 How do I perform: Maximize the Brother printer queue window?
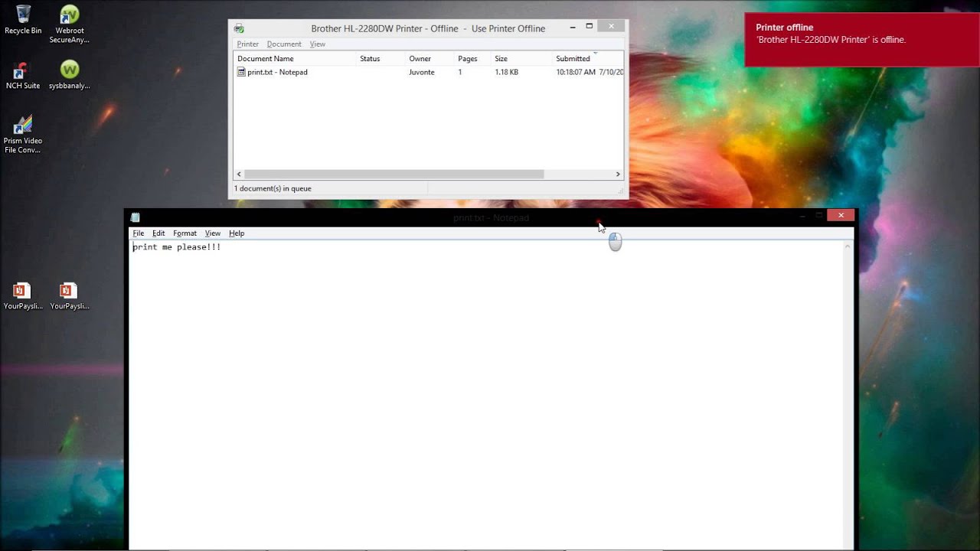(x=590, y=27)
